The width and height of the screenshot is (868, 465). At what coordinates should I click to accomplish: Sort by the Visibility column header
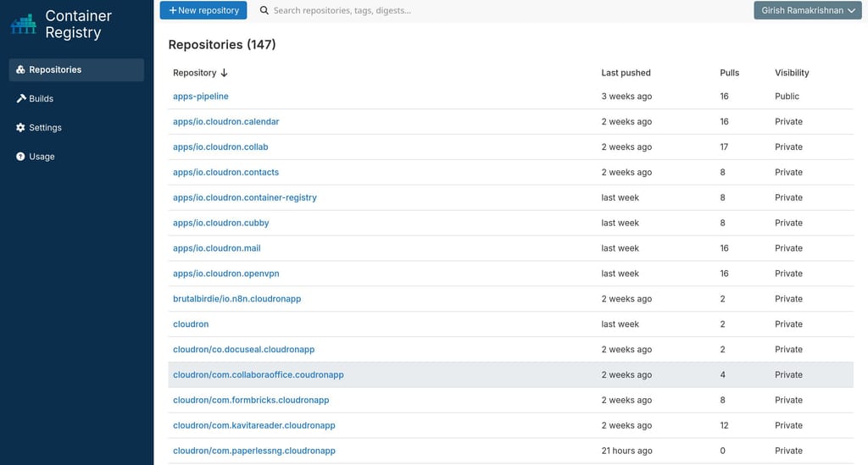792,73
